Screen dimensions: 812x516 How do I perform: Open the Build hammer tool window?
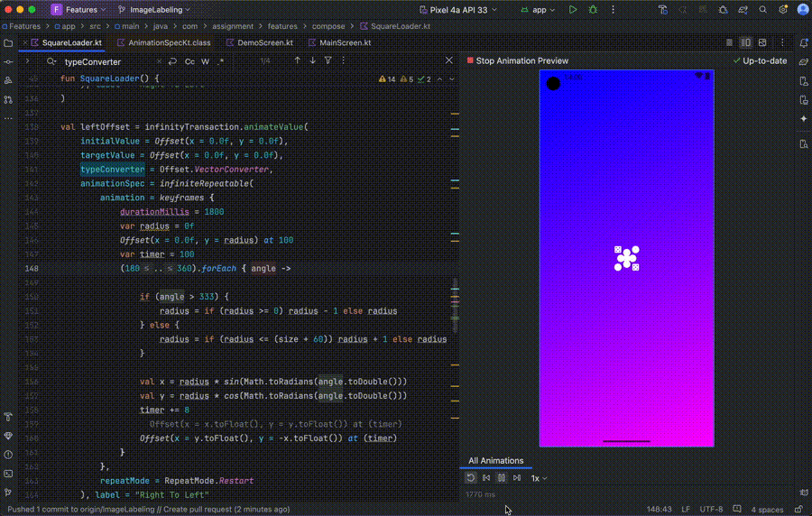(x=8, y=417)
